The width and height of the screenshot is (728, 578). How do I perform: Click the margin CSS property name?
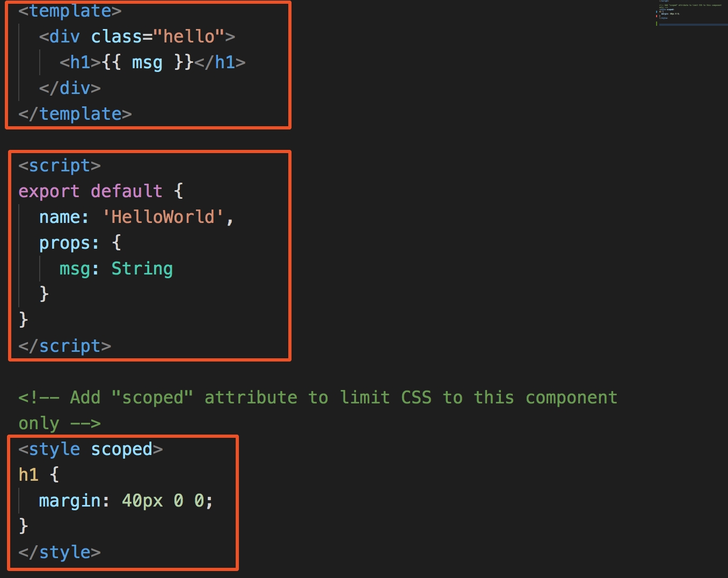click(x=70, y=501)
